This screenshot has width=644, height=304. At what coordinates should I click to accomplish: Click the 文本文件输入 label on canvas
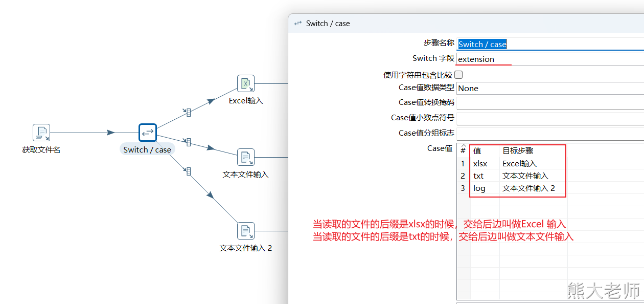coord(246,175)
